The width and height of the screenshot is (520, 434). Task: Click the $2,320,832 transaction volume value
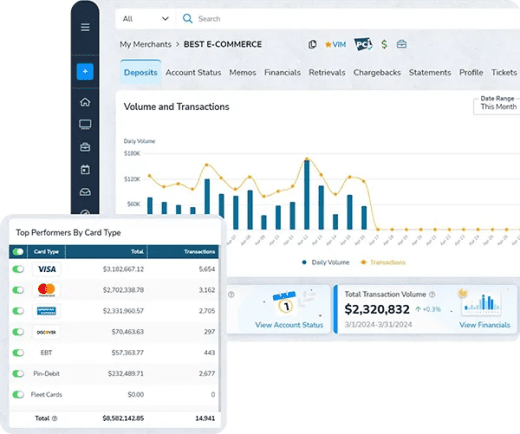tap(377, 309)
